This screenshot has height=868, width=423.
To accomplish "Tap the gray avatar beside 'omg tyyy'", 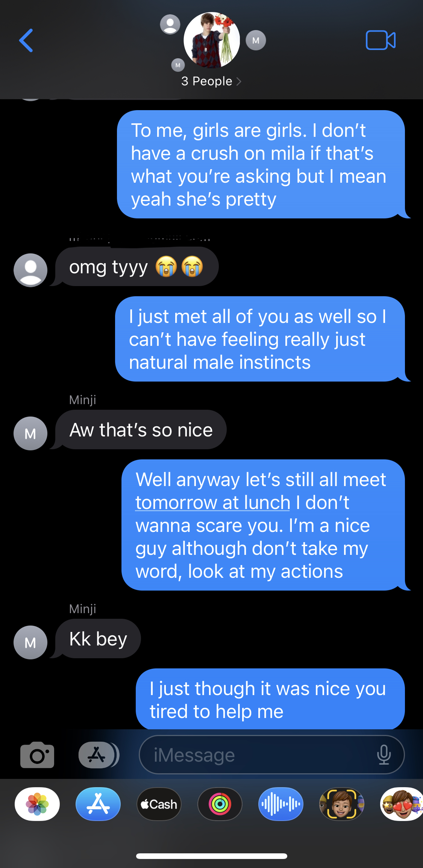I will 30,270.
